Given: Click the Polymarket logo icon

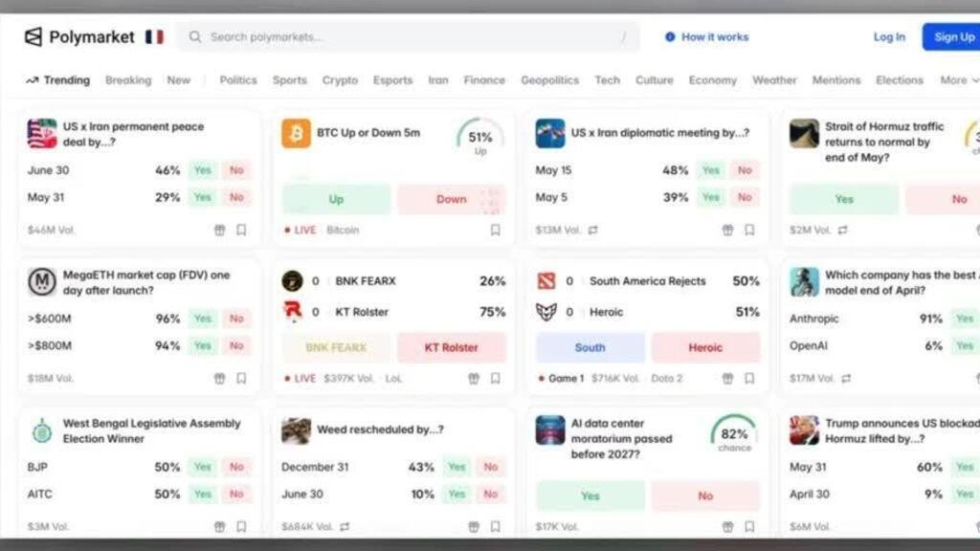Looking at the screenshot, I should coord(33,37).
